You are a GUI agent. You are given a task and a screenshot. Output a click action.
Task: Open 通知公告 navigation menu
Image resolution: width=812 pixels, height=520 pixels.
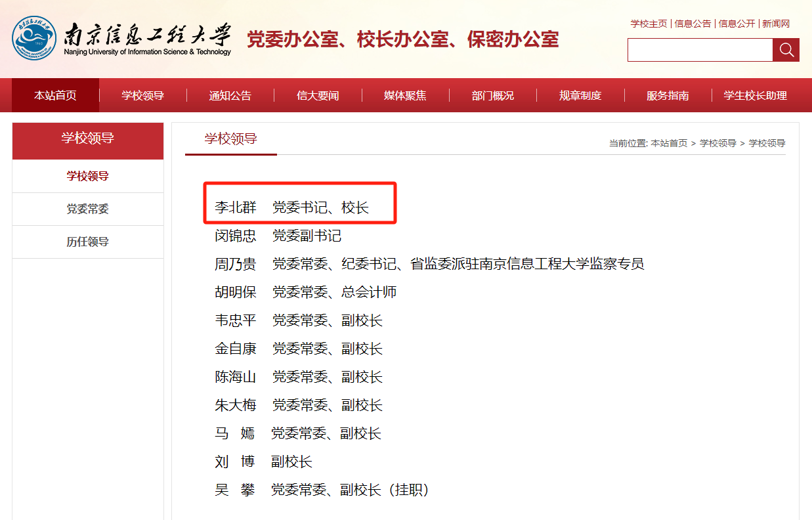tap(230, 95)
